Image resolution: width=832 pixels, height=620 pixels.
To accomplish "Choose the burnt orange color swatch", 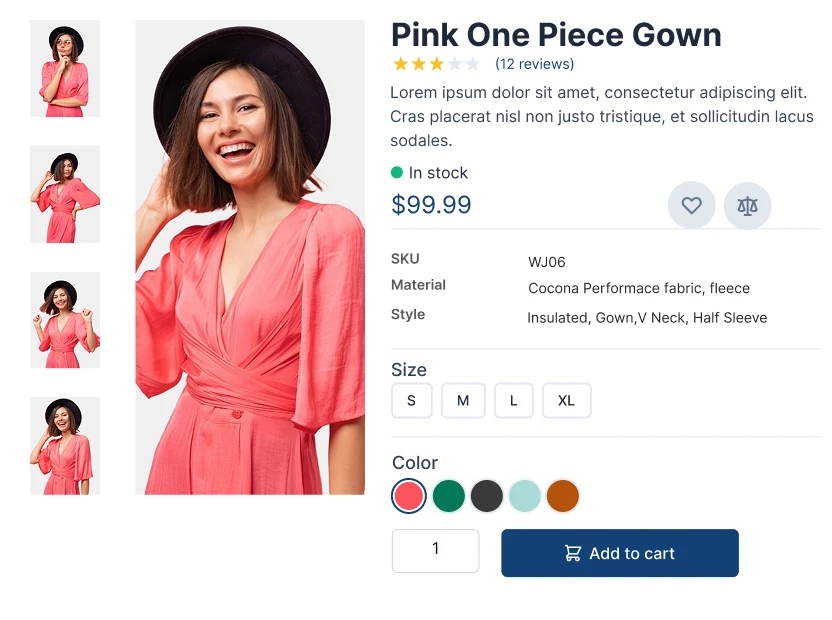I will point(563,496).
